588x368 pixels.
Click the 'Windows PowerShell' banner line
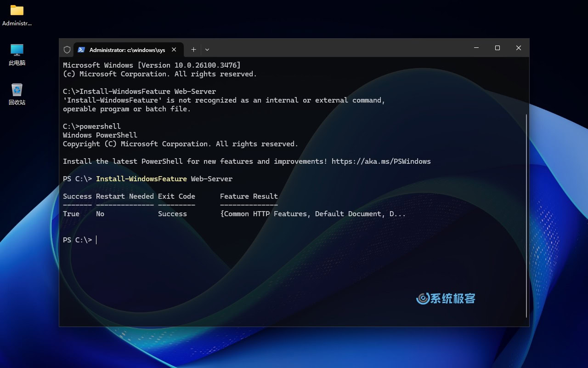(100, 135)
